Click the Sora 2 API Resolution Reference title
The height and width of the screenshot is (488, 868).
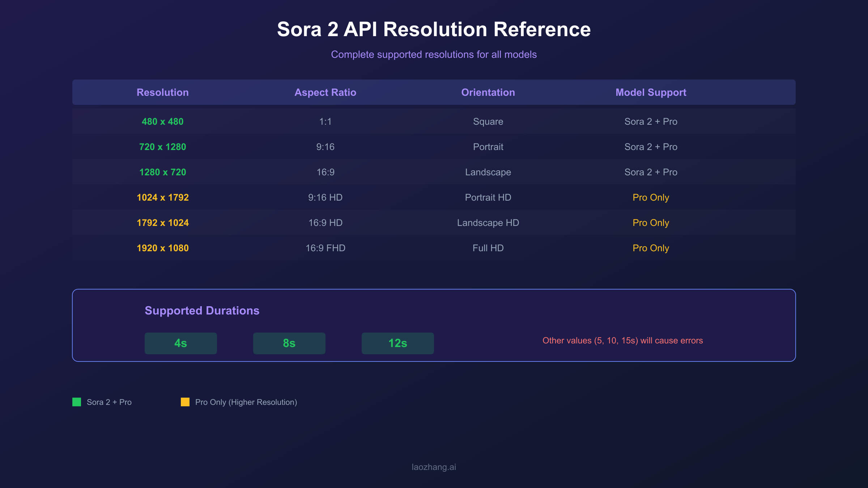(434, 30)
